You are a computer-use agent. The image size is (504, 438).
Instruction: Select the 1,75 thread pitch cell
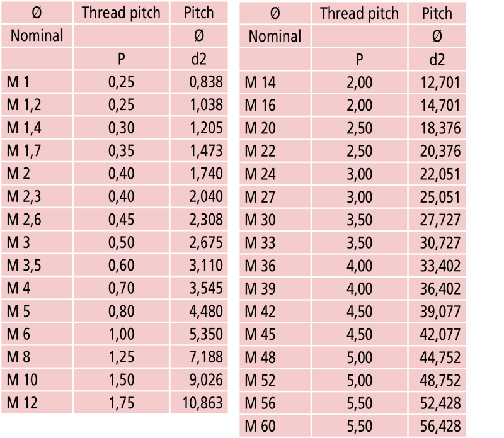pos(121,402)
